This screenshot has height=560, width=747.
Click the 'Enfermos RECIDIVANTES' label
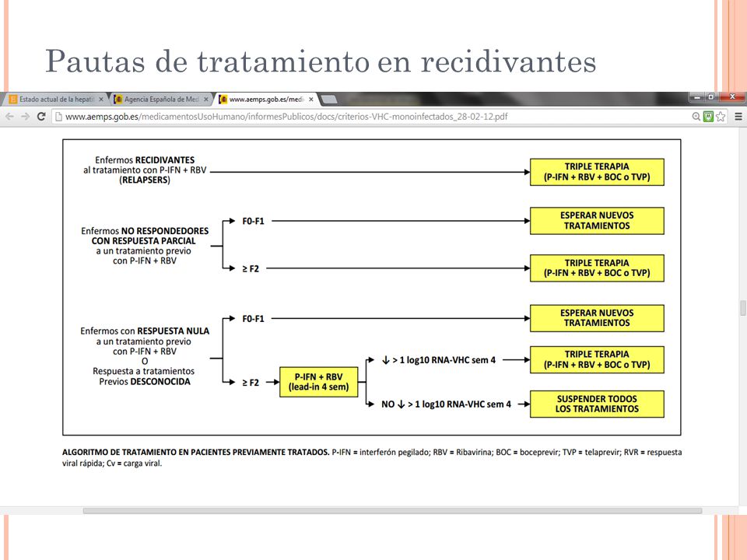tap(145, 160)
